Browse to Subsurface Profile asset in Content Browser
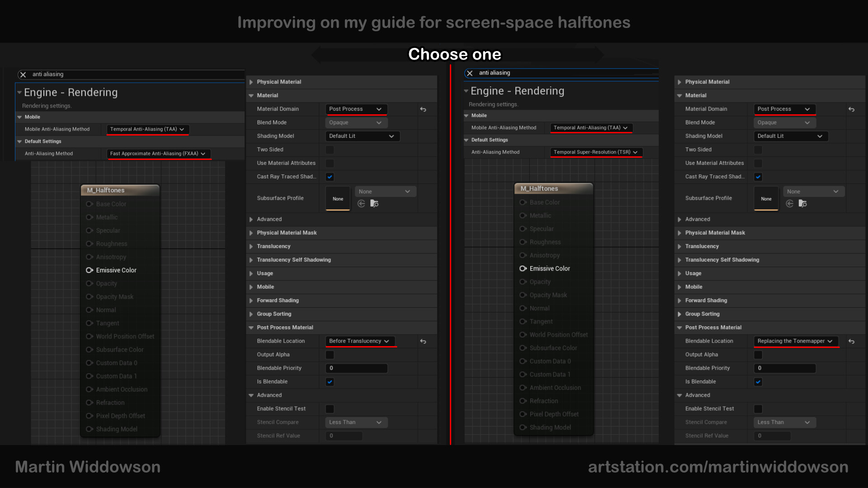The height and width of the screenshot is (488, 868). (374, 204)
